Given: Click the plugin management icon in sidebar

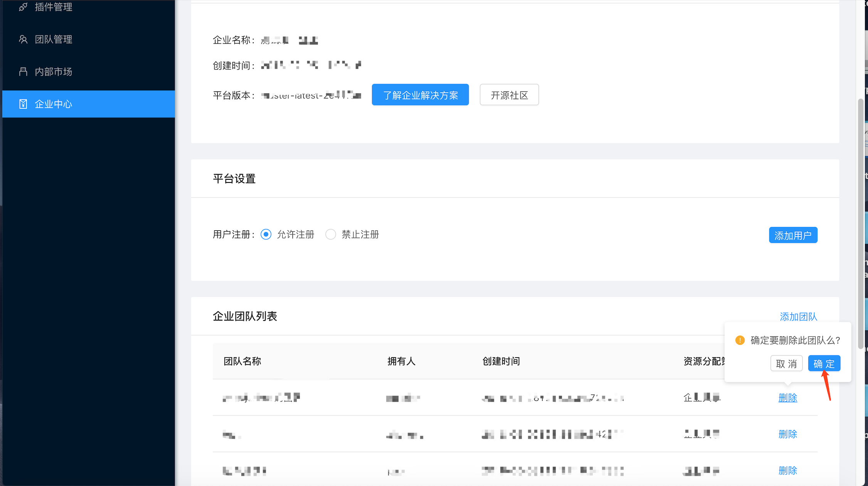Looking at the screenshot, I should (23, 7).
